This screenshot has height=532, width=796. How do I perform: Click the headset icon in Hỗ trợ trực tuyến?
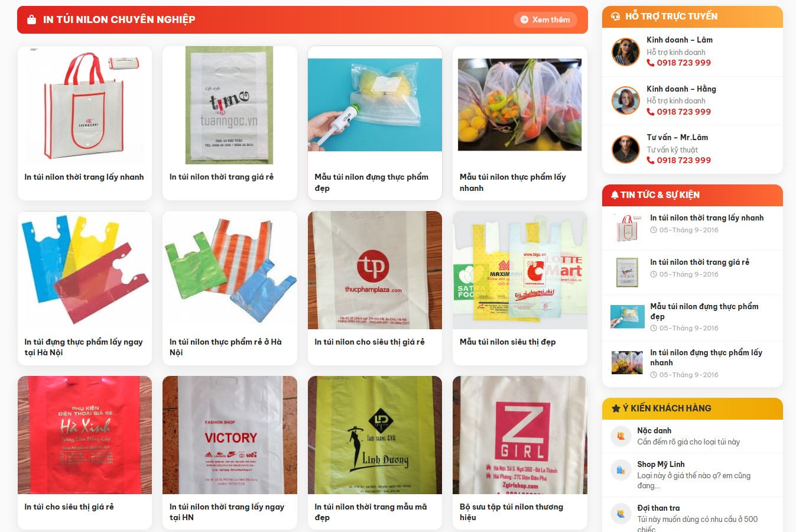click(616, 17)
